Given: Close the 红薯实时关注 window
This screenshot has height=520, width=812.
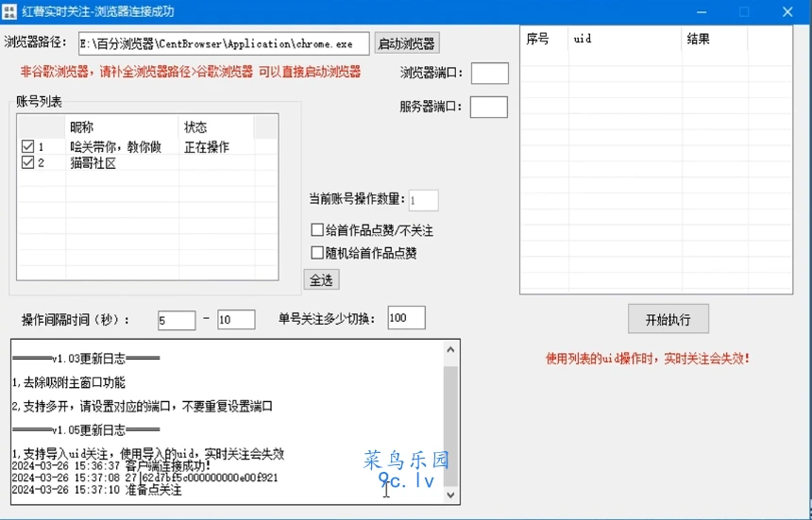Looking at the screenshot, I should coord(787,12).
